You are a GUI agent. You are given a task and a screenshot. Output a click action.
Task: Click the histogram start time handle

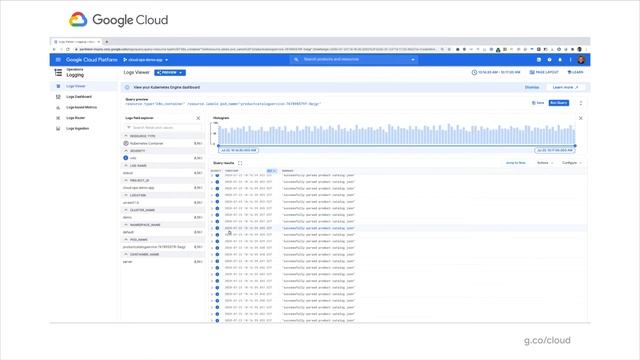tap(218, 146)
